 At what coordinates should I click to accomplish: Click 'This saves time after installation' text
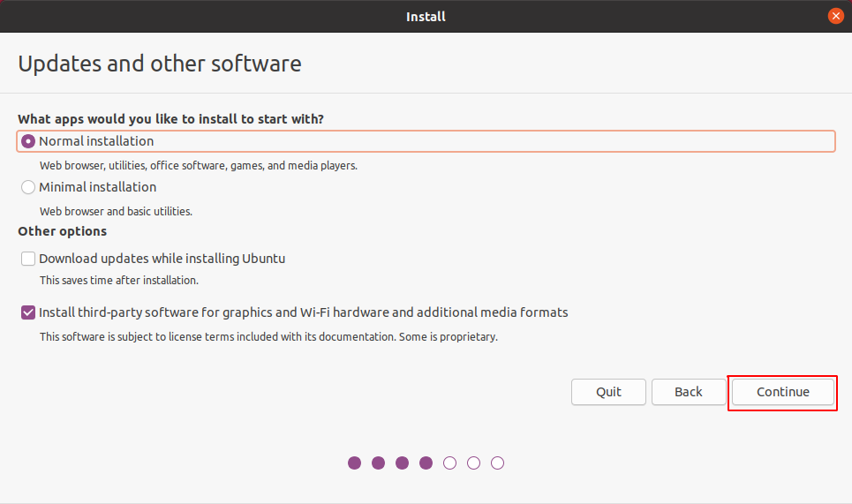119,281
